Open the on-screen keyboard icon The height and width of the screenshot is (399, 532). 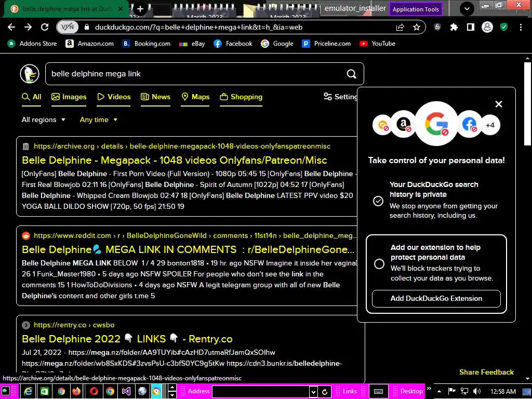click(378, 392)
